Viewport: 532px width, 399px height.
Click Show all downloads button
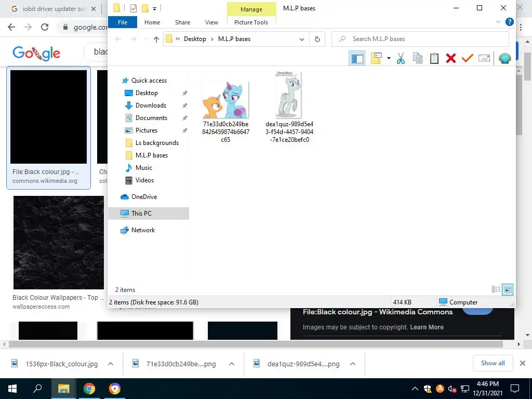[493, 363]
